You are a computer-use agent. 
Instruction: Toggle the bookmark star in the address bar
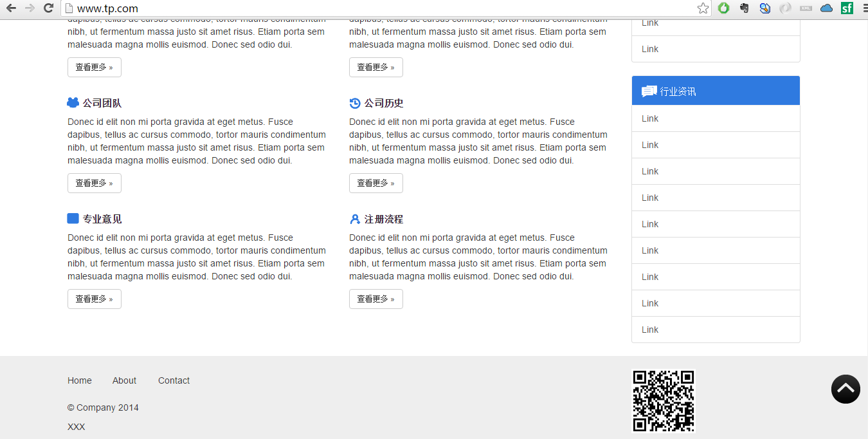pyautogui.click(x=703, y=8)
